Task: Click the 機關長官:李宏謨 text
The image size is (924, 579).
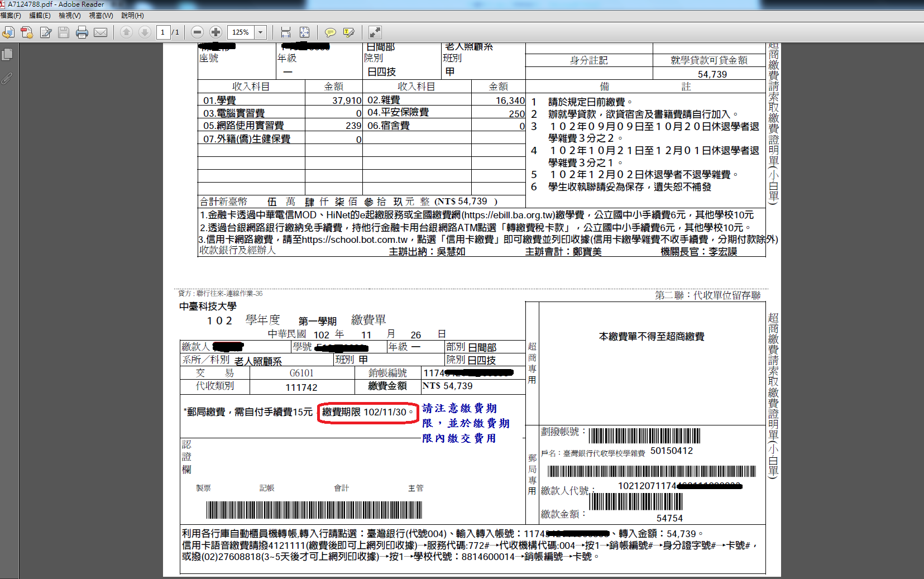Action: [699, 252]
